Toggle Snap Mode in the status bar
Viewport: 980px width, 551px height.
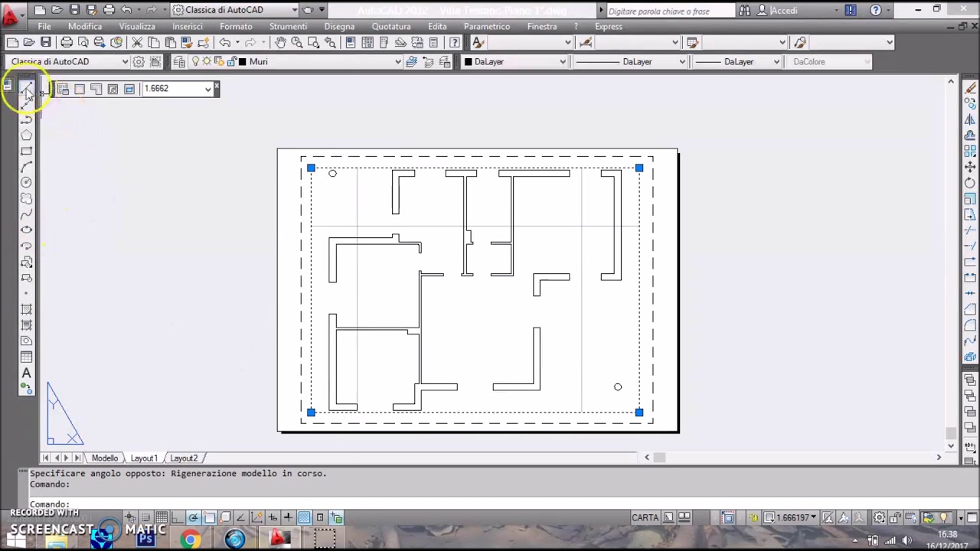tap(145, 517)
